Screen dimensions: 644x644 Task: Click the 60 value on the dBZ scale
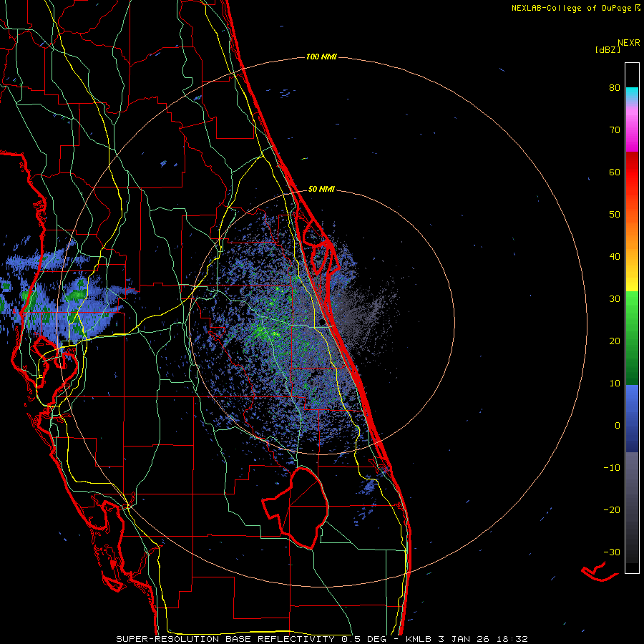pos(615,172)
